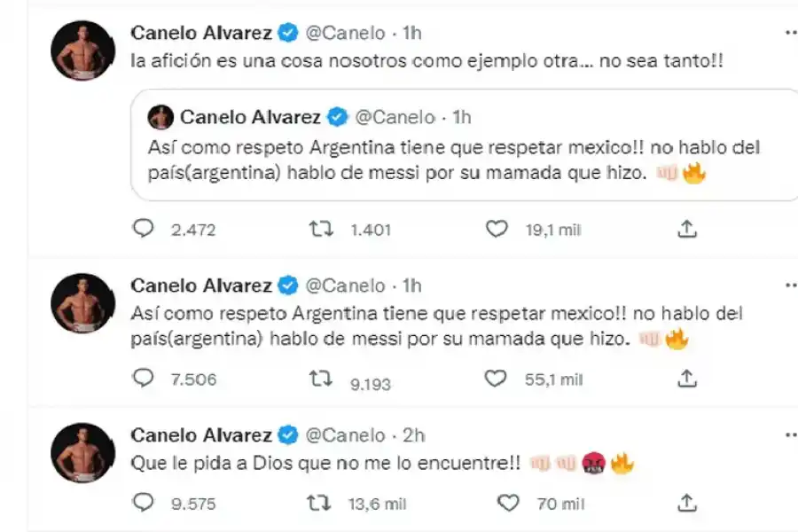The image size is (798, 532).
Task: Open the more options menu on the first tweet
Action: pos(792,31)
